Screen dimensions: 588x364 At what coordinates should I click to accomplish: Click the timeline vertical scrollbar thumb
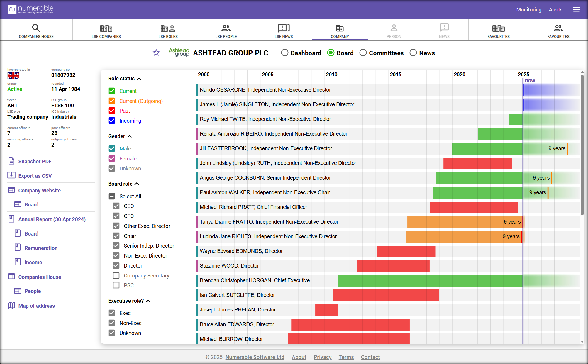pyautogui.click(x=582, y=145)
